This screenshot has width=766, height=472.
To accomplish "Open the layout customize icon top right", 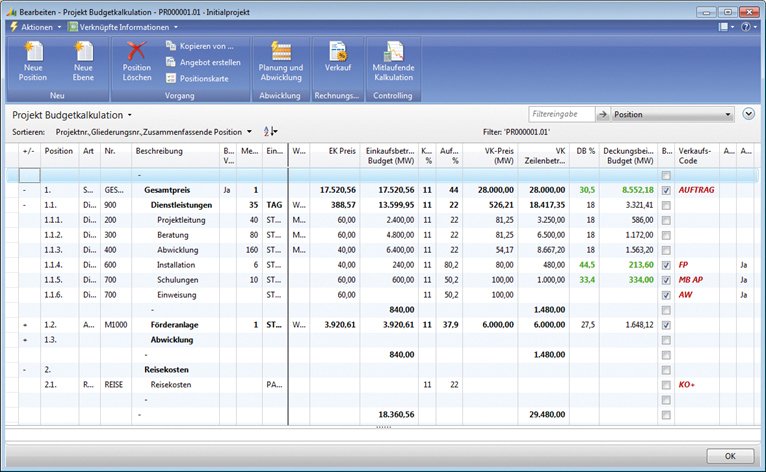I will tap(723, 27).
